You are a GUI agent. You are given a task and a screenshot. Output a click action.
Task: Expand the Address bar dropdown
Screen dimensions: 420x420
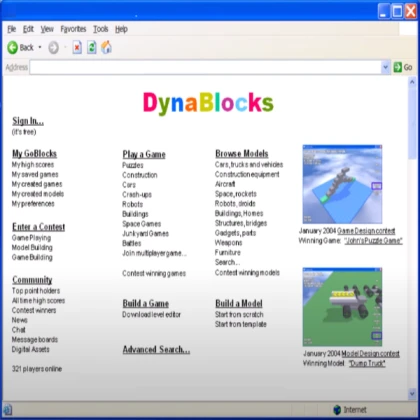pos(385,67)
